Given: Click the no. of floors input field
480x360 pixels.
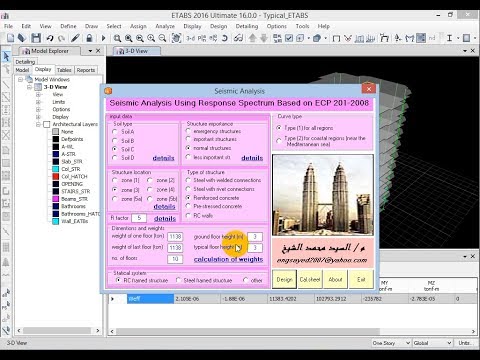Looking at the screenshot, I should [x=175, y=259].
